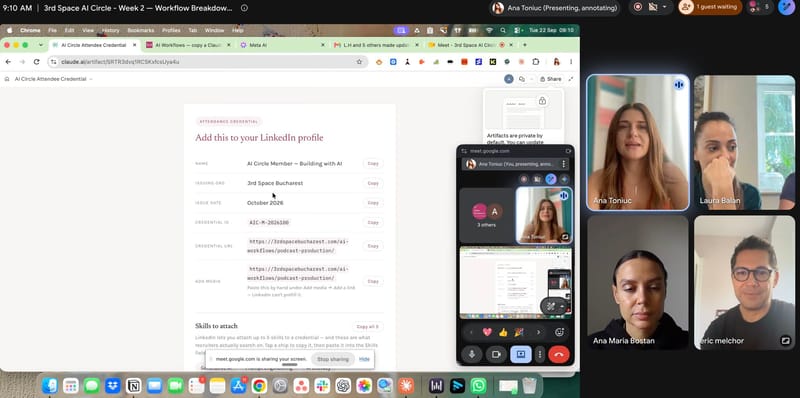The image size is (800, 398).
Task: Click the artifact expand fullscreen icon
Action: click(x=570, y=79)
